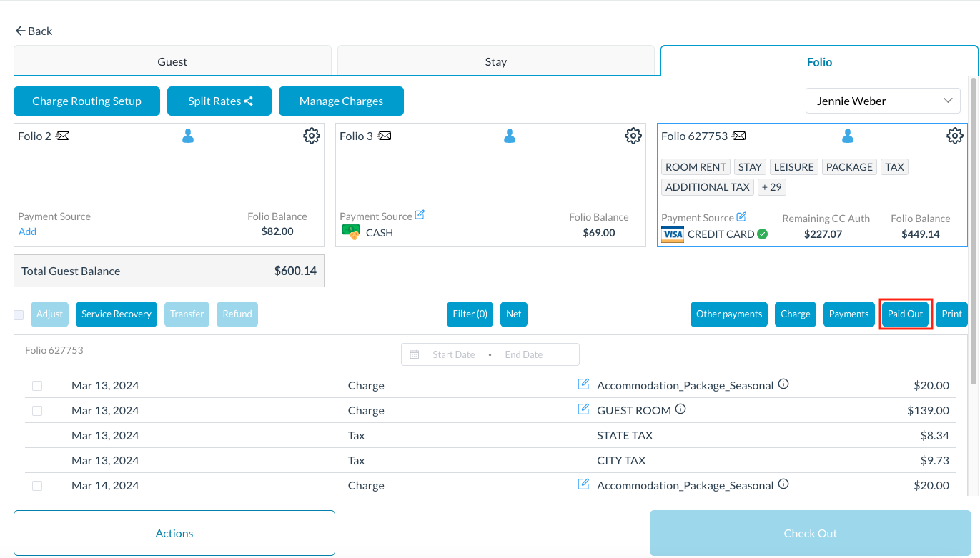The width and height of the screenshot is (980, 558).
Task: Click the vertical scrollbar on the right
Action: point(973,229)
